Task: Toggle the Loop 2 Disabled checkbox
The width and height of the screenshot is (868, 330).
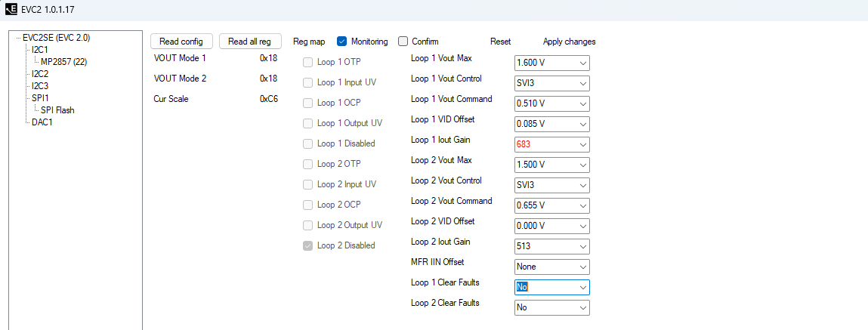Action: click(x=308, y=245)
